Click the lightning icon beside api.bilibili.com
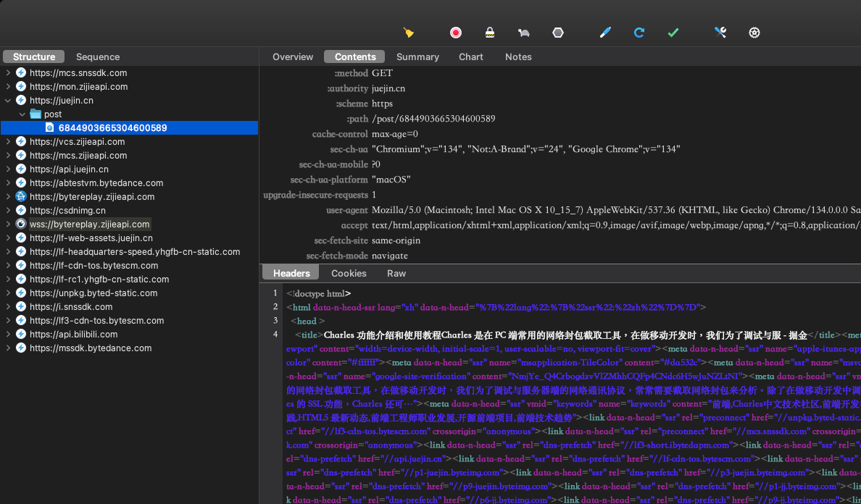861x504 pixels. click(x=21, y=334)
